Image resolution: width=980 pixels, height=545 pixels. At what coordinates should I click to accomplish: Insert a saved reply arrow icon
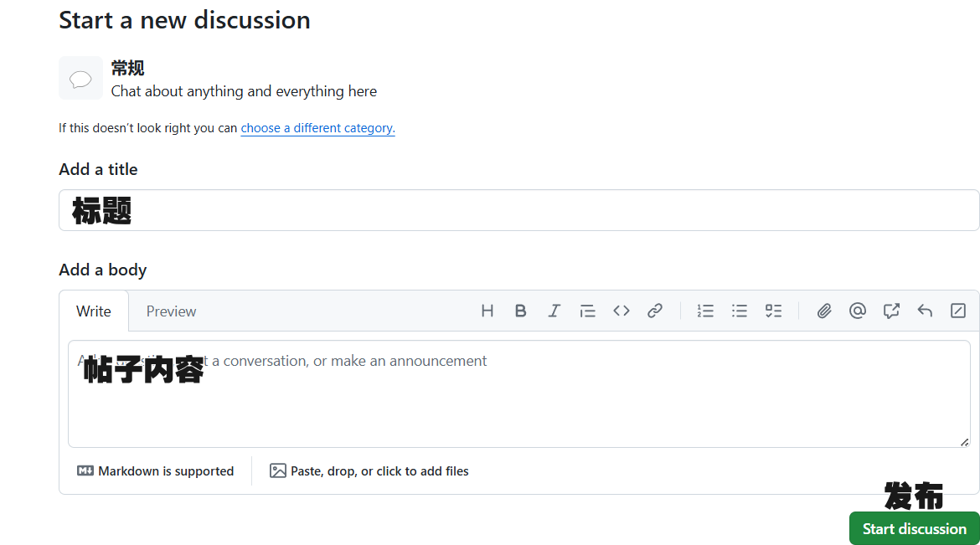925,311
